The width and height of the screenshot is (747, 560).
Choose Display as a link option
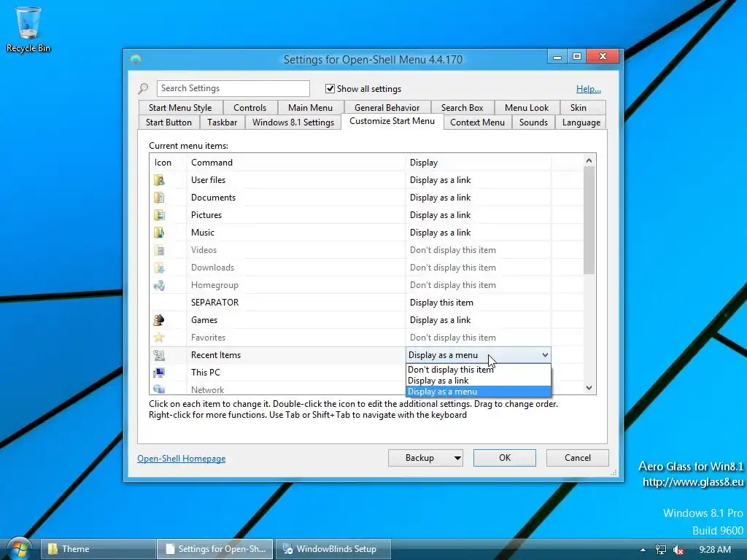coord(479,381)
